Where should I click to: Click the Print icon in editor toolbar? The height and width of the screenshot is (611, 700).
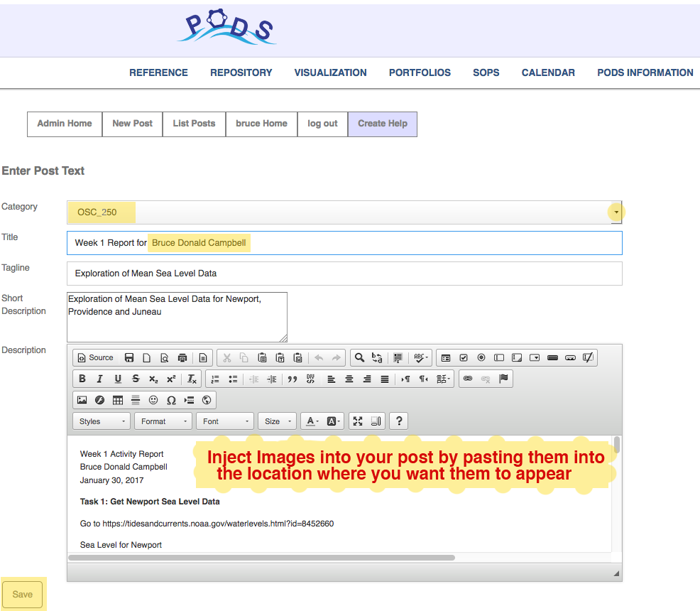182,358
